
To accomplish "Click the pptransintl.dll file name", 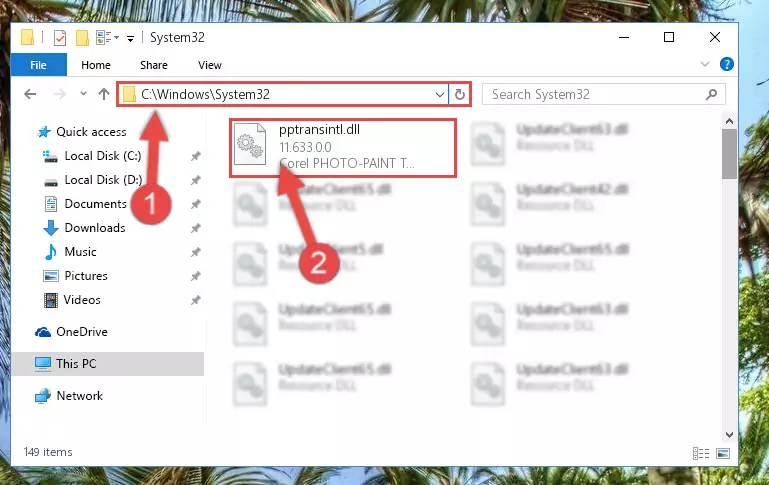I will [x=319, y=129].
